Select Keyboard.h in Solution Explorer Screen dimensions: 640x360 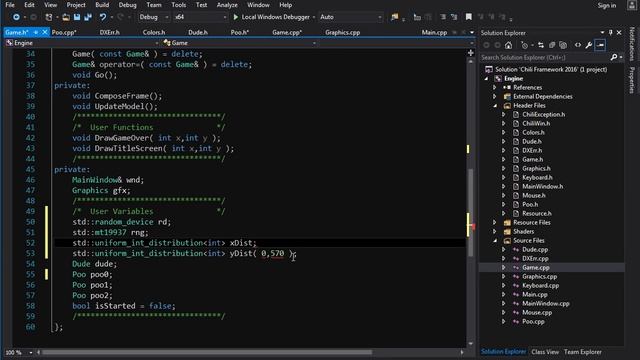(537, 178)
